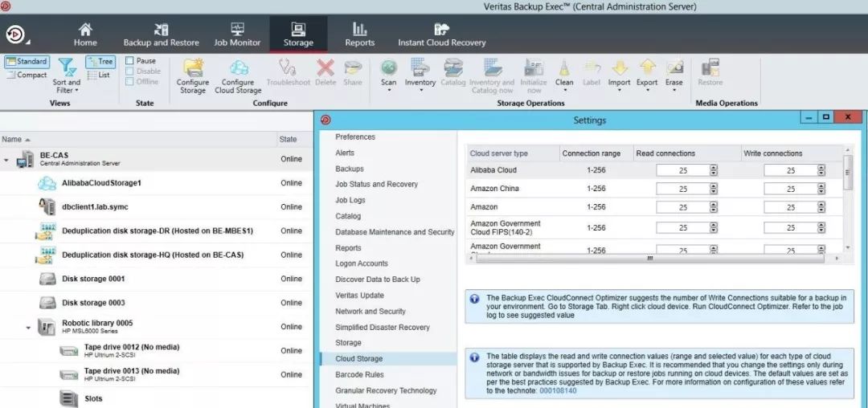Click Alibaba Cloud read connections stepper
This screenshot has width=868, height=408.
(x=714, y=170)
